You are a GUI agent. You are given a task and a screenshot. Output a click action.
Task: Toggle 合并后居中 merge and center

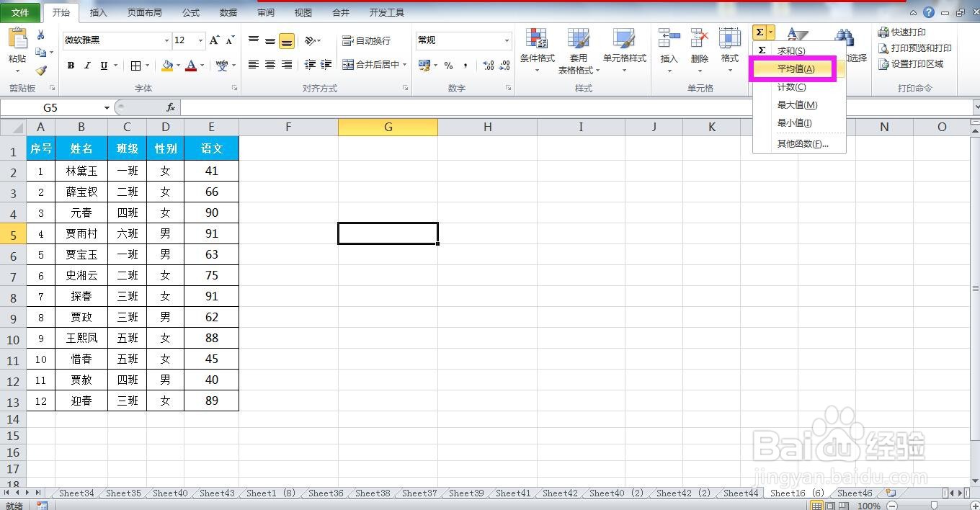[x=370, y=65]
